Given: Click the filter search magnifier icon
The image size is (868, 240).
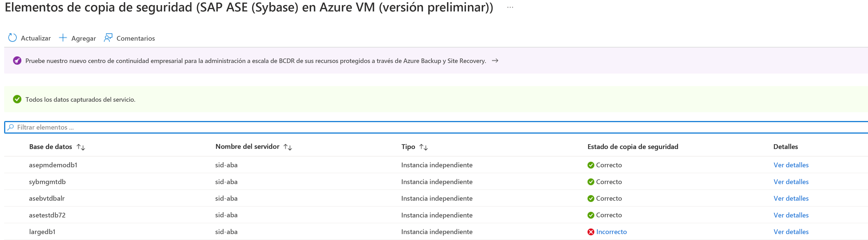Looking at the screenshot, I should pos(11,127).
